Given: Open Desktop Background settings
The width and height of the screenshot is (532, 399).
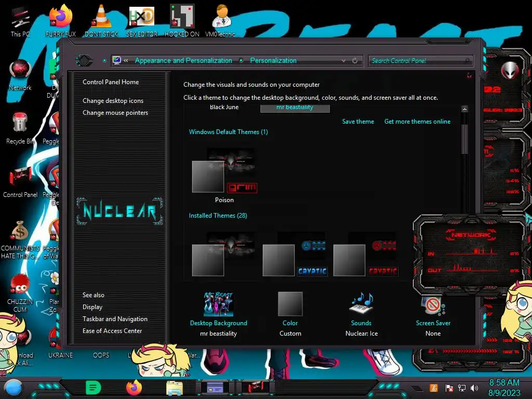Looking at the screenshot, I should tap(219, 314).
